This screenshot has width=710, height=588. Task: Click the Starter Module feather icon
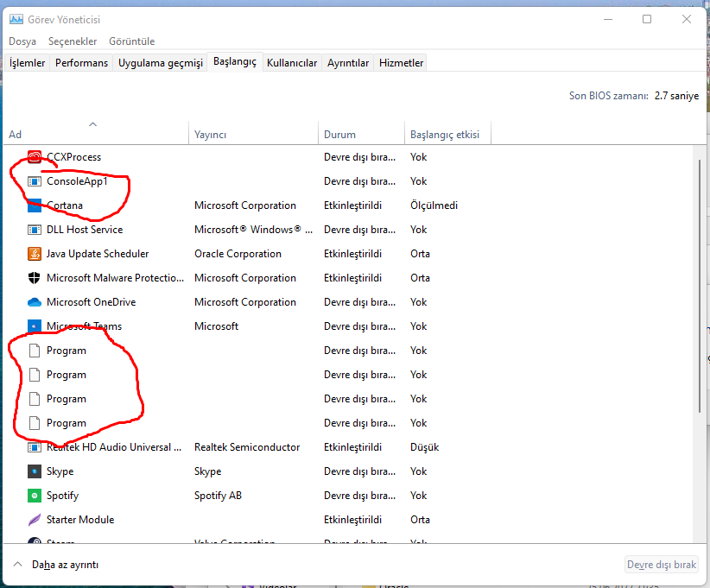point(35,520)
